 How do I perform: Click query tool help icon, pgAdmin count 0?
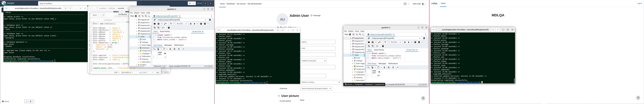click(x=169, y=28)
